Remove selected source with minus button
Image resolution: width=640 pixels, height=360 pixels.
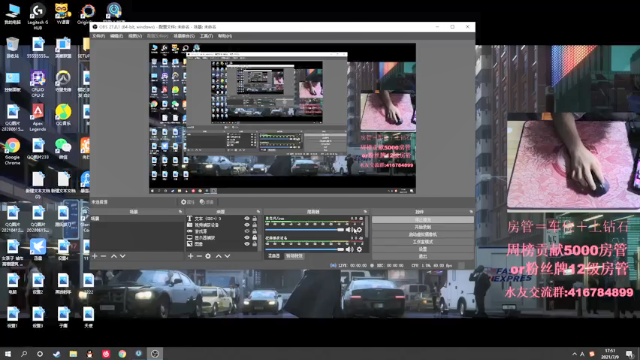(x=199, y=256)
